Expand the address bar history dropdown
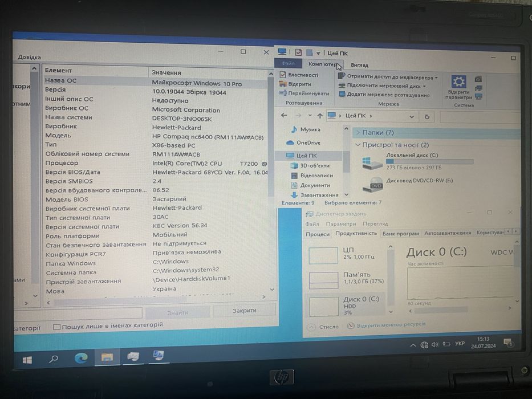 [412, 117]
